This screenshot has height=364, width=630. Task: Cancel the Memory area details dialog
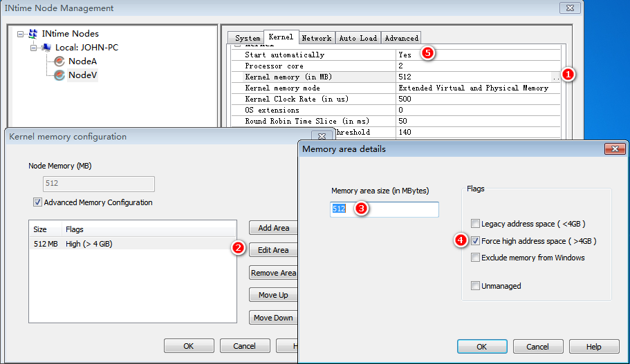pyautogui.click(x=537, y=347)
